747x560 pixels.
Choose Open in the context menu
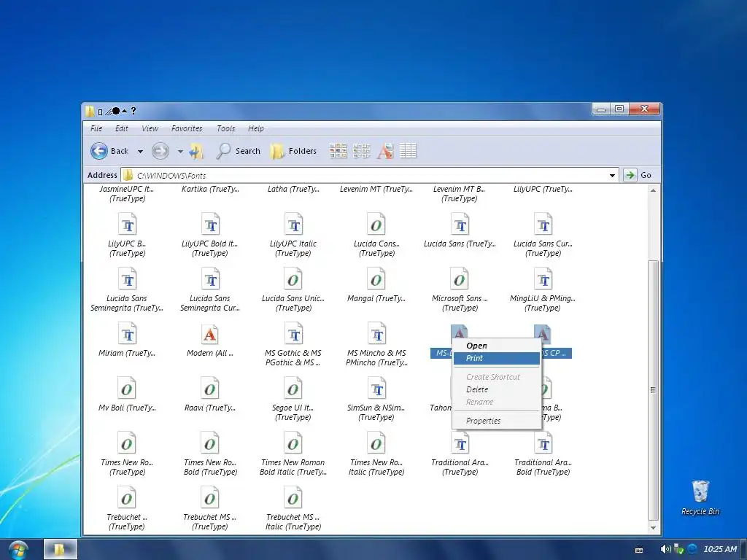496,346
